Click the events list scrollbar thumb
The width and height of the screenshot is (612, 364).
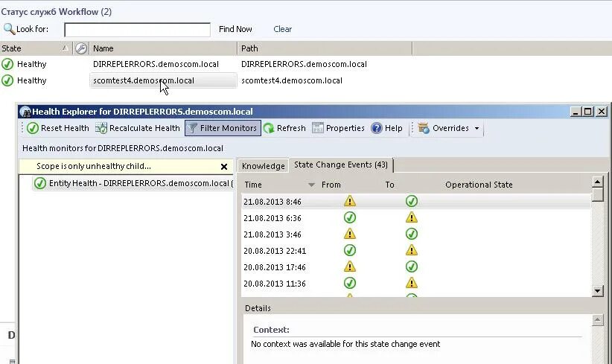tap(598, 194)
